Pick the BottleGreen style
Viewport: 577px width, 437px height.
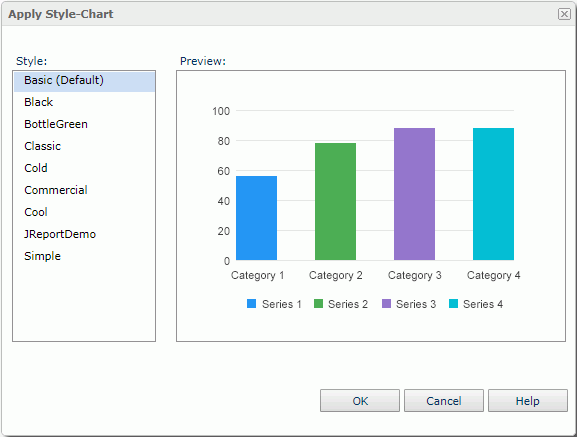84,124
